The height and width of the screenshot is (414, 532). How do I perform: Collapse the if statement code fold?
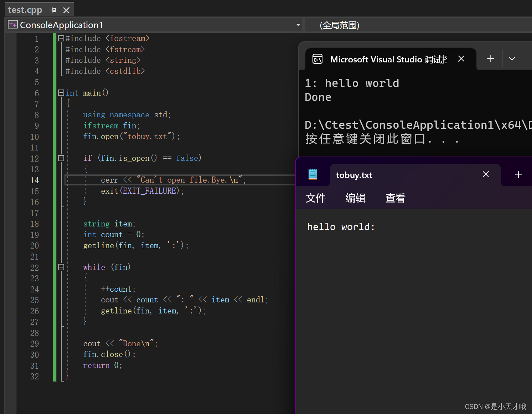click(x=61, y=158)
